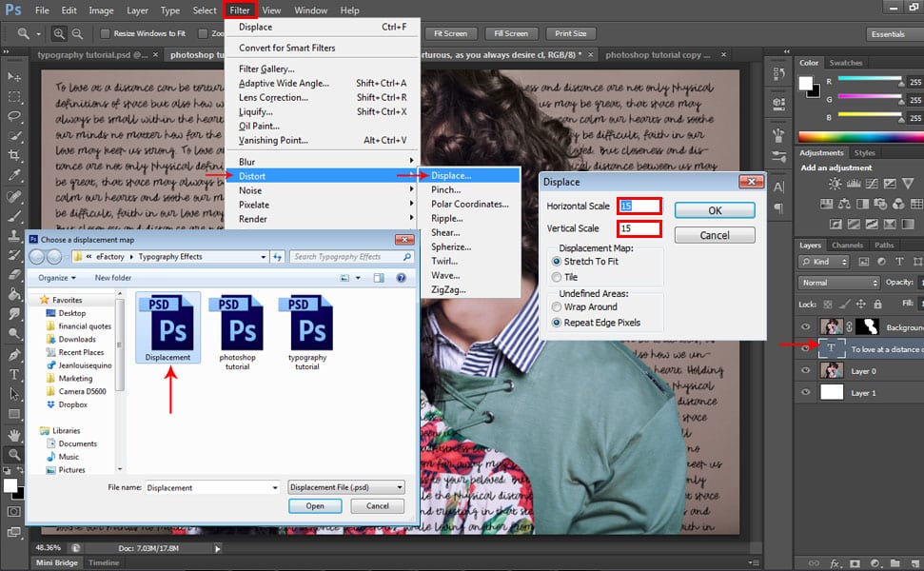Click foreground color swatch in Color panel
The image size is (924, 571).
pos(805,83)
